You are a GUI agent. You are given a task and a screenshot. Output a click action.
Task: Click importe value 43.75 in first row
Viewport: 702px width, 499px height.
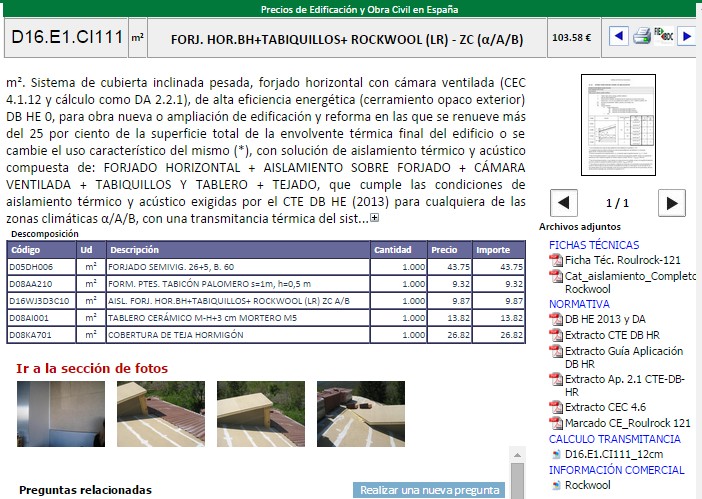pos(511,267)
